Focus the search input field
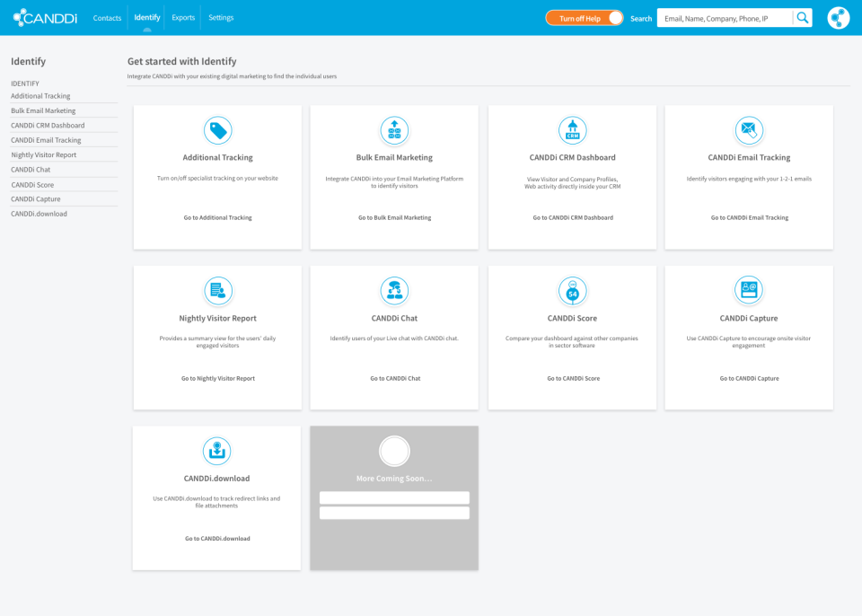The height and width of the screenshot is (616, 862). [x=725, y=18]
